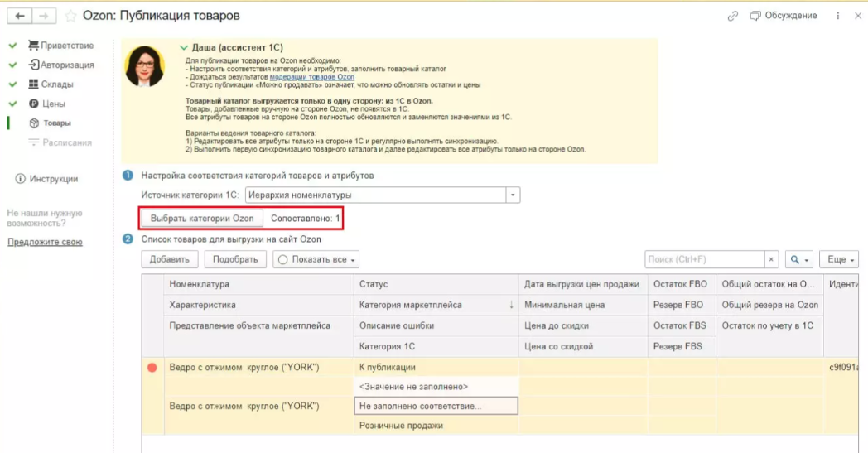Copy link using the chain icon
Viewport: 868px width, 453px height.
(x=733, y=16)
